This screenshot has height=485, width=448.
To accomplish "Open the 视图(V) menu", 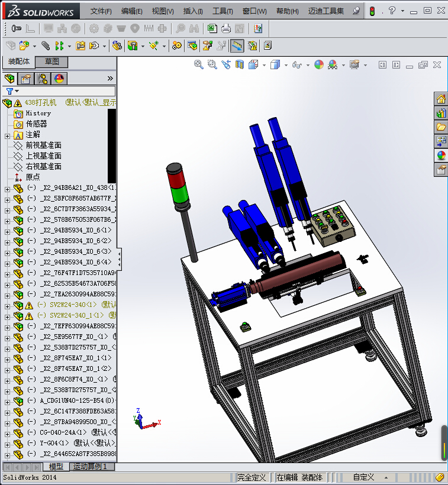I will (163, 11).
